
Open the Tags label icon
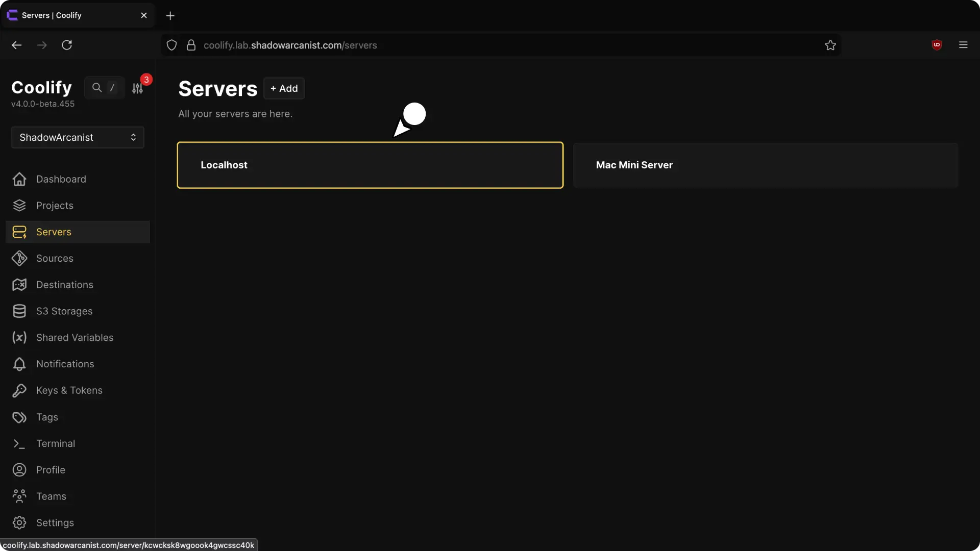click(x=19, y=417)
